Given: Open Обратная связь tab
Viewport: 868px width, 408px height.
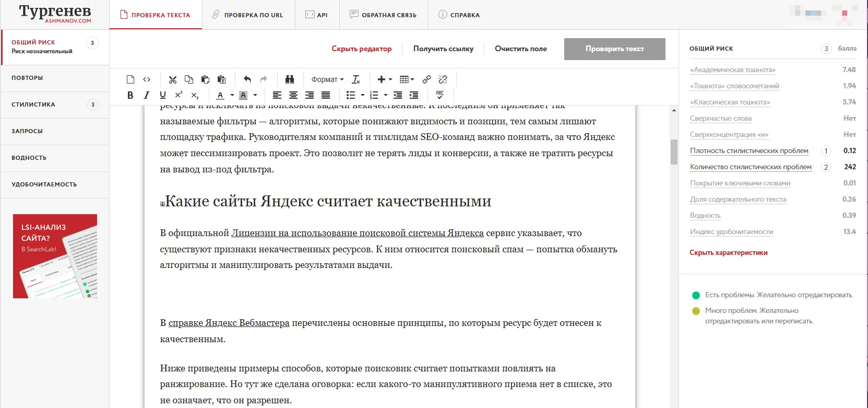Looking at the screenshot, I should point(383,15).
